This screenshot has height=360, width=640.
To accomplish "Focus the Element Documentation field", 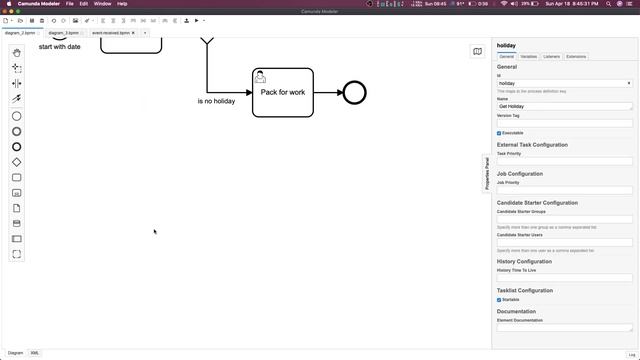I will 564,327.
